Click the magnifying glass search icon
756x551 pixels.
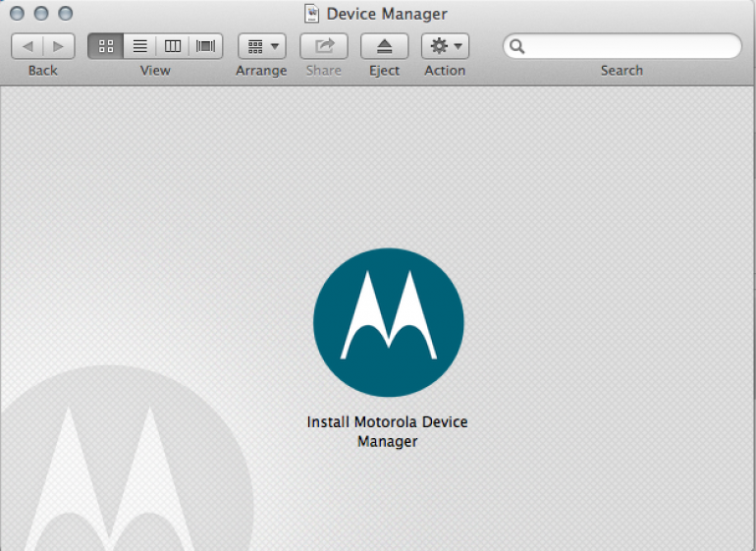pos(516,46)
